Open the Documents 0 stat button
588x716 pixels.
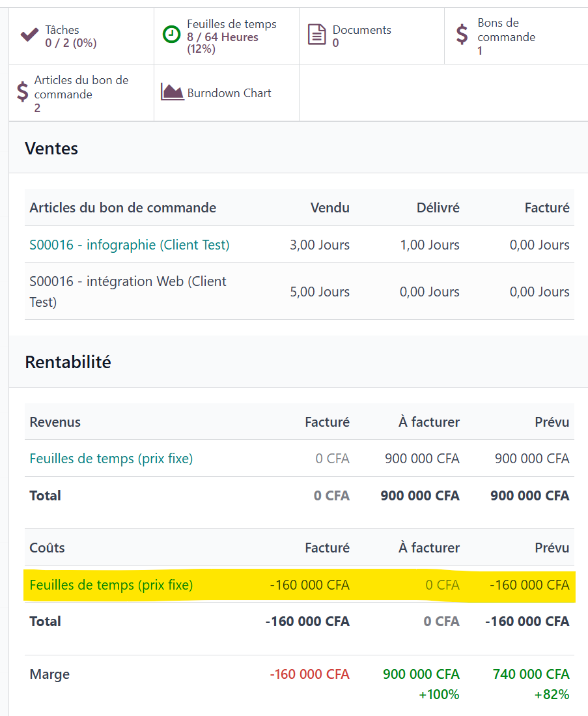coord(372,36)
